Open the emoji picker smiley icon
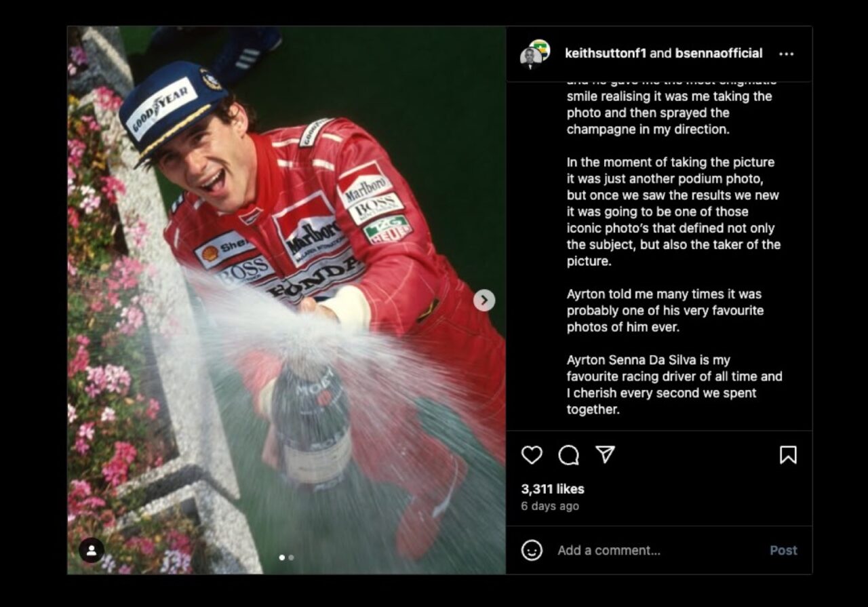The image size is (868, 607). (x=532, y=550)
